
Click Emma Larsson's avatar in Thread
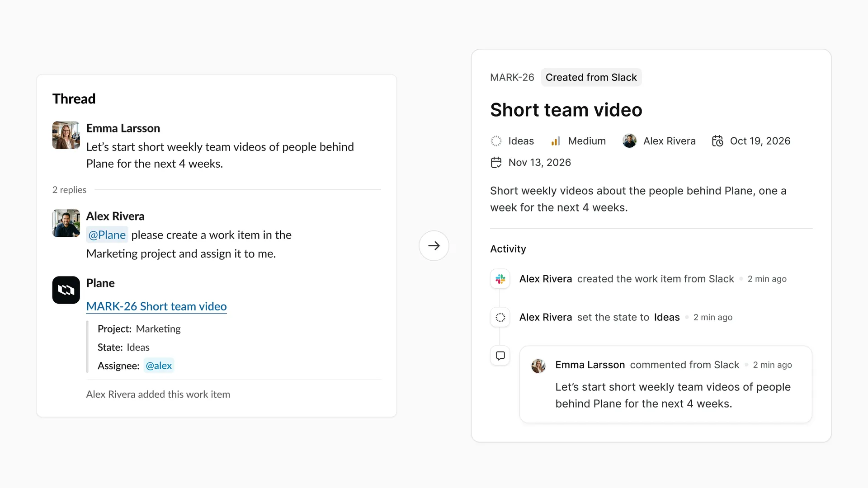point(66,135)
